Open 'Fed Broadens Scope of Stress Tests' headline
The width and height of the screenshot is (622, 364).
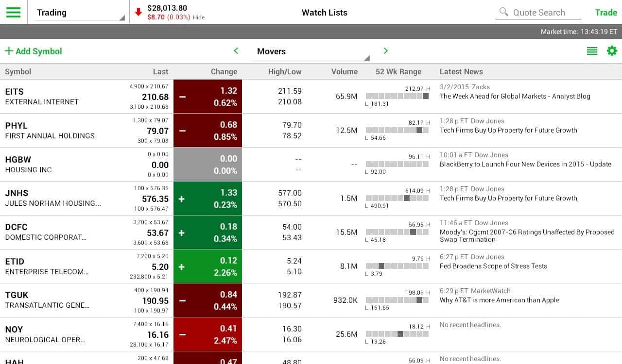[493, 266]
